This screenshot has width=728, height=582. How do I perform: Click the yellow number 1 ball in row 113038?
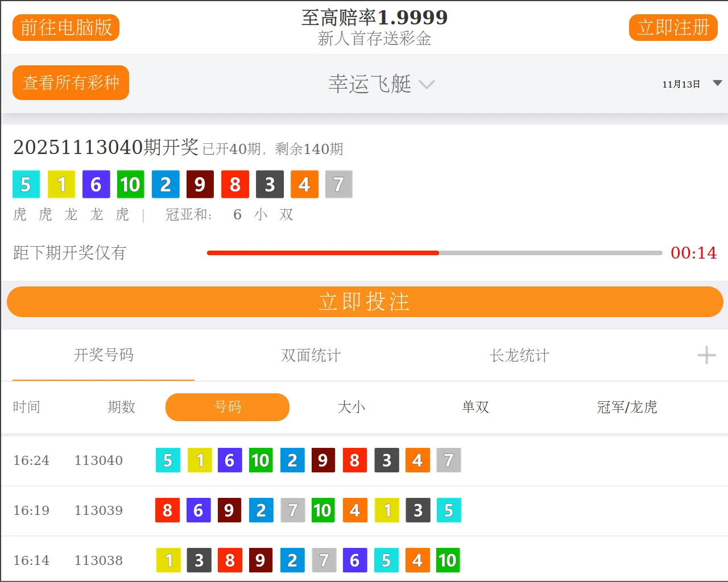(x=168, y=560)
